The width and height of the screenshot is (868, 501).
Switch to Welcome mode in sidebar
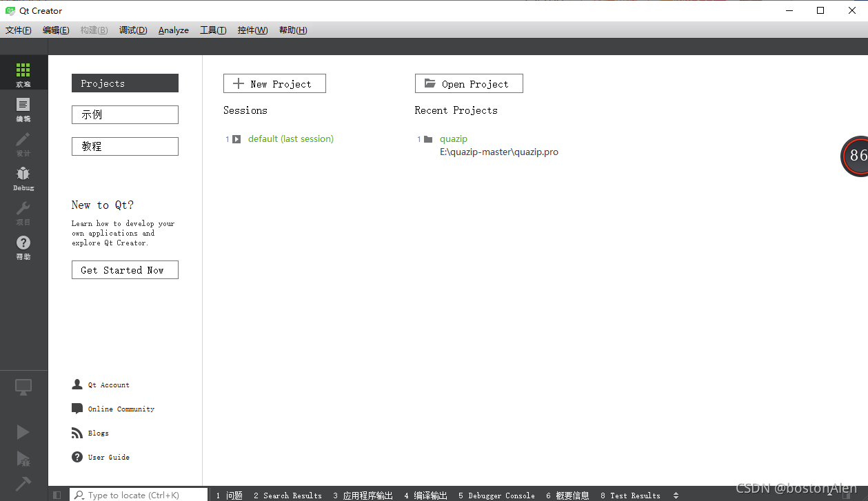(23, 72)
